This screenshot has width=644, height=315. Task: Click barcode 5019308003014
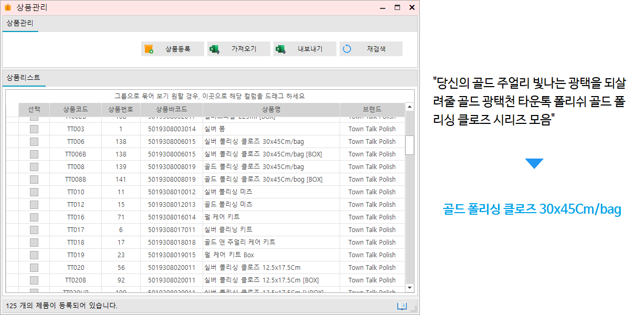(x=172, y=129)
